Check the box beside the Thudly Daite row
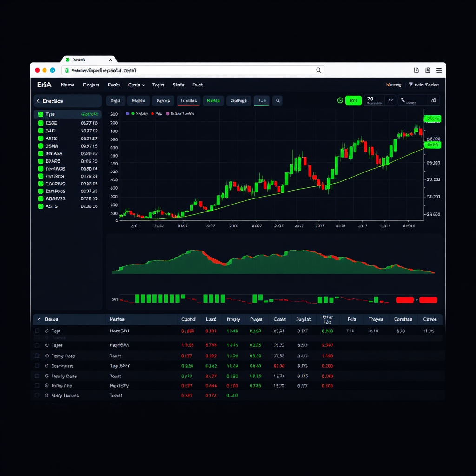This screenshot has height=476, width=476. (37, 376)
